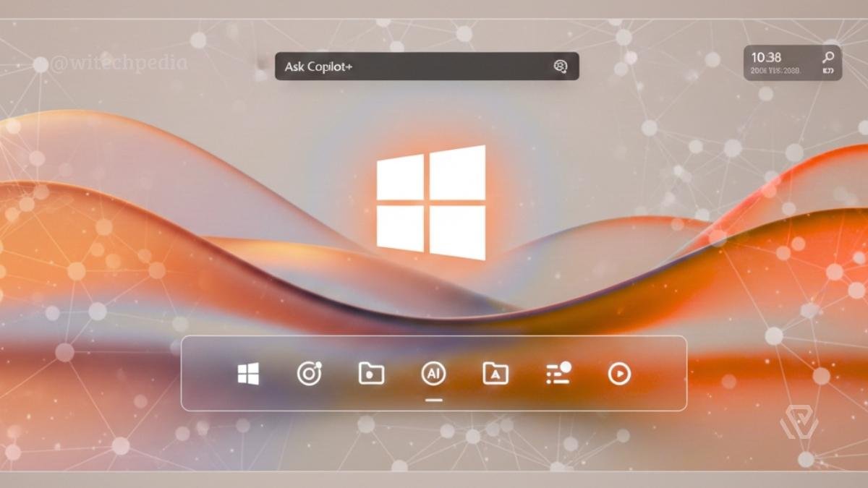The image size is (868, 488).
Task: Launch the AI app on the dock
Action: tap(433, 374)
